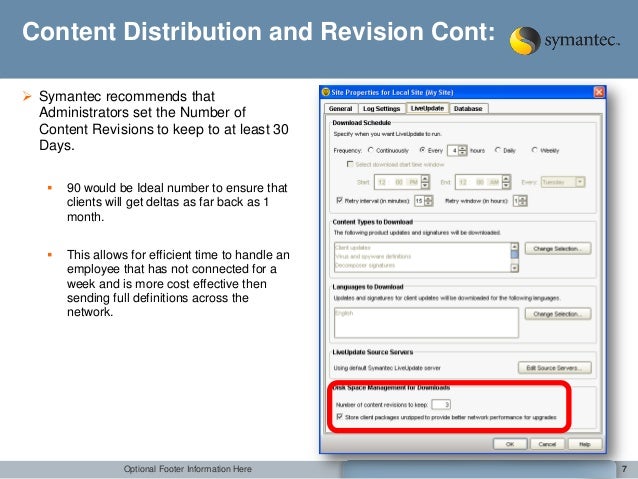Decrease the Start time with down arrow

coord(425,186)
